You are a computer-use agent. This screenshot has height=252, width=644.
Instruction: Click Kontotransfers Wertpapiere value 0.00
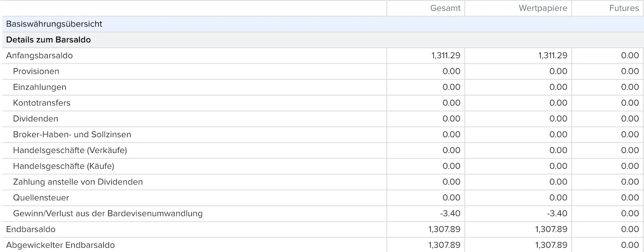[559, 103]
